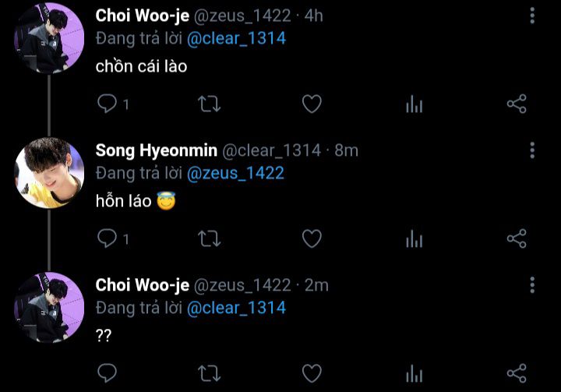This screenshot has width=561, height=392.
Task: Open @zeus_1422 mention in Song Hyeonmin's reply
Action: coord(236,173)
